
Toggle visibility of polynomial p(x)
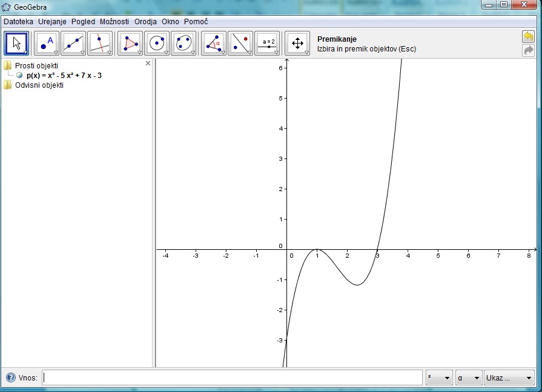[20, 76]
